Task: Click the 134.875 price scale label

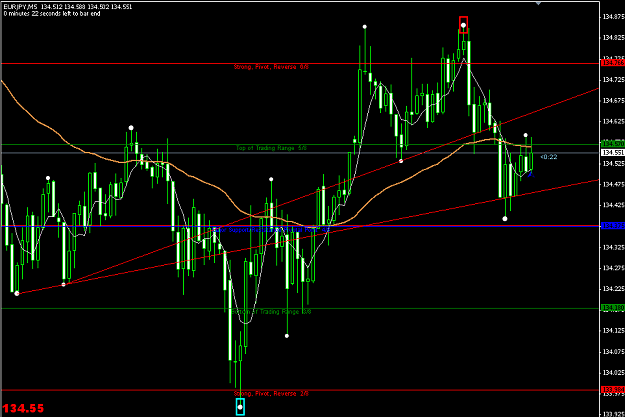Action: [613, 17]
